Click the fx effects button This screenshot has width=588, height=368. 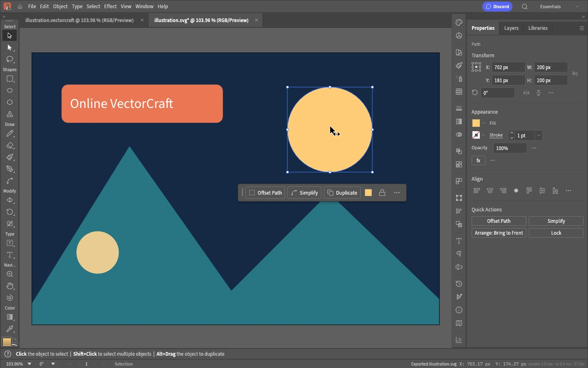(479, 160)
